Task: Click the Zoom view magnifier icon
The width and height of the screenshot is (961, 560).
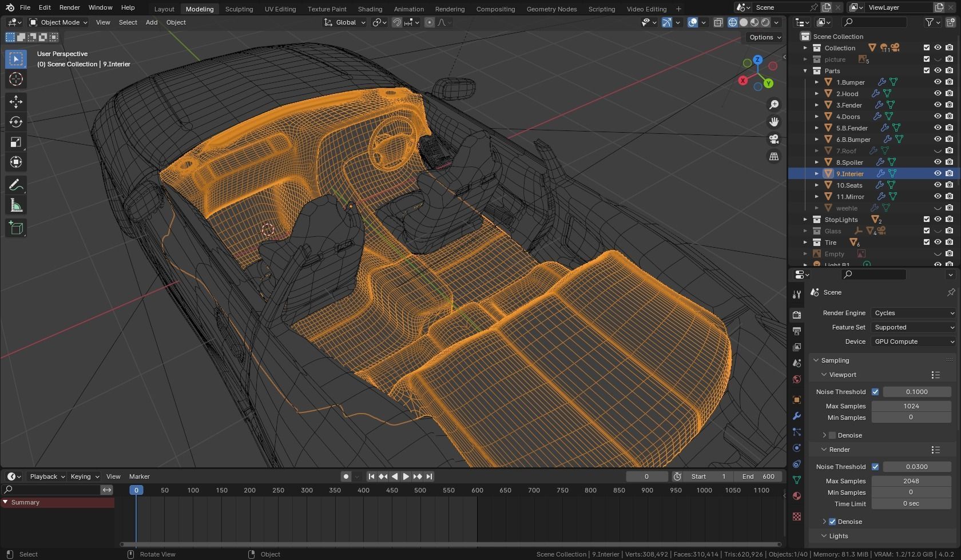Action: tap(774, 105)
